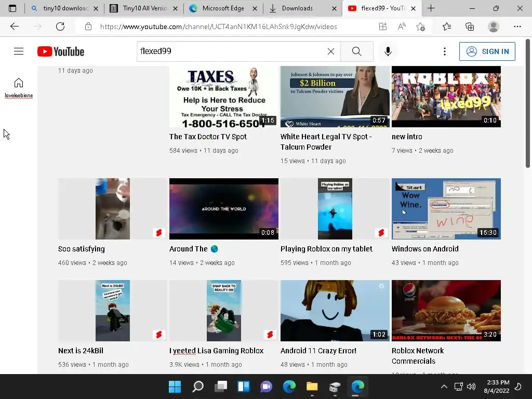Open the tab actions menu icon

[x=12, y=8]
